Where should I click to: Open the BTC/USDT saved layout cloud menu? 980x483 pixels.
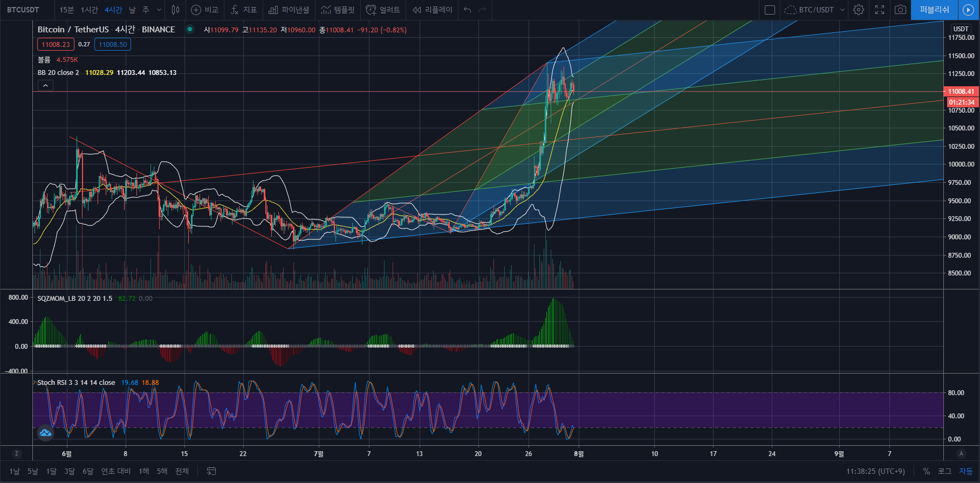[x=809, y=10]
